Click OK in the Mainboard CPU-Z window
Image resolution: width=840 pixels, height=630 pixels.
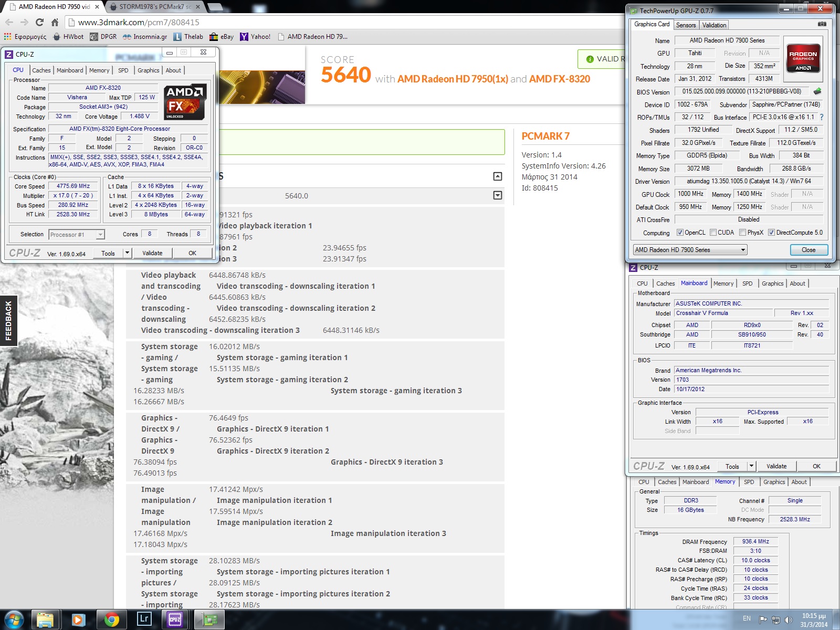tap(816, 466)
